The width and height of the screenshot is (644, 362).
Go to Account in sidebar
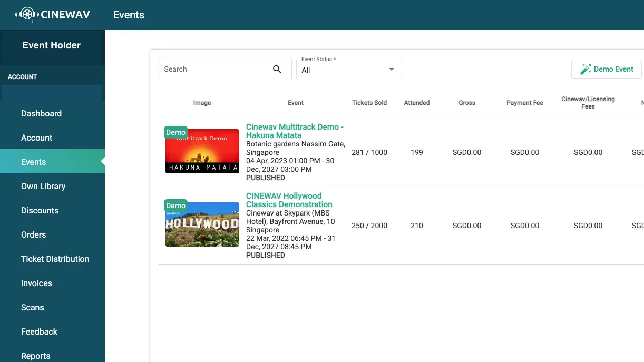(x=36, y=138)
